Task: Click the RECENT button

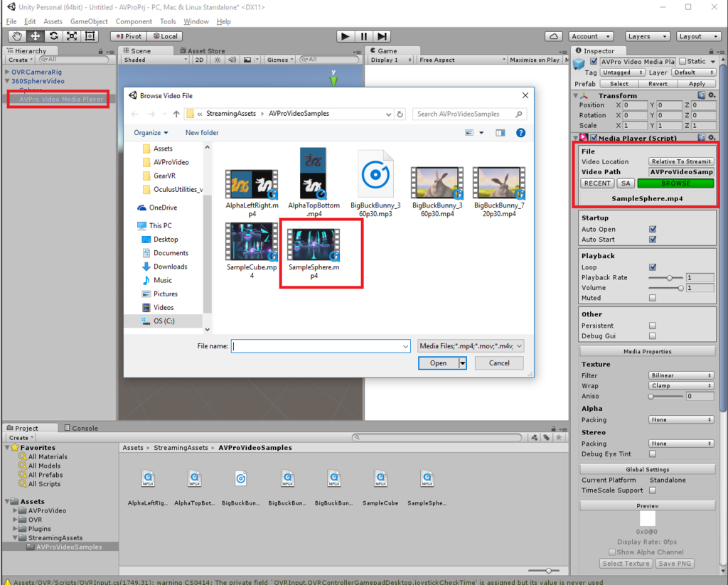Action: click(597, 183)
